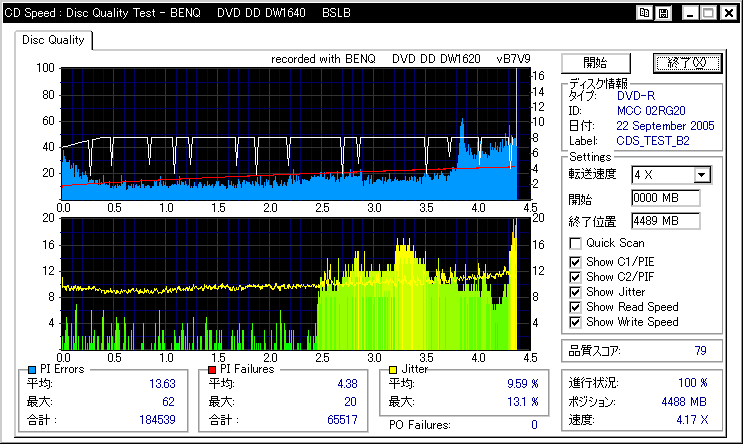Viewport: 743px width, 444px height.
Task: Click progress value 100 %
Action: 693,383
